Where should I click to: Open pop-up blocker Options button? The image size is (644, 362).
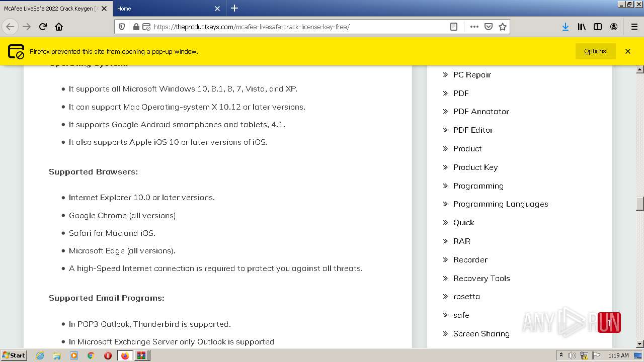tap(595, 51)
